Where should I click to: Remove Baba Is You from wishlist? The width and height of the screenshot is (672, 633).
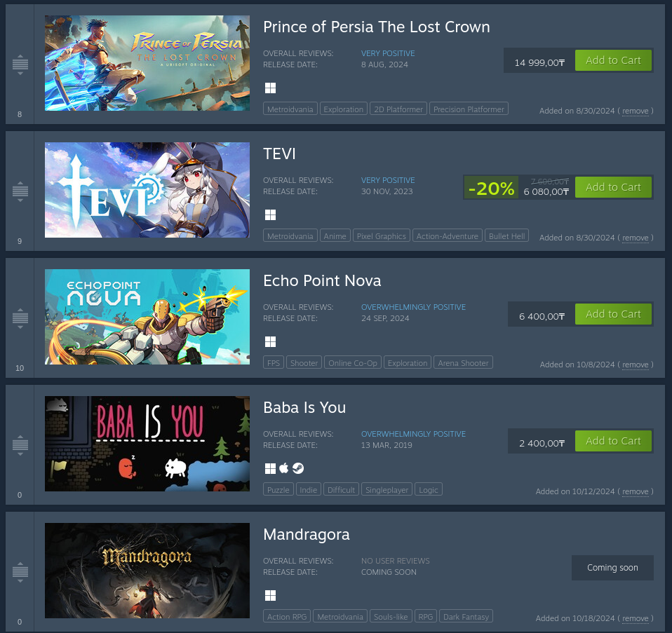coord(635,491)
